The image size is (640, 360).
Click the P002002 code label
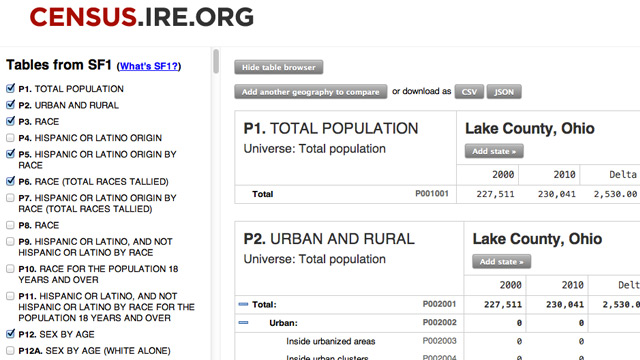click(440, 322)
